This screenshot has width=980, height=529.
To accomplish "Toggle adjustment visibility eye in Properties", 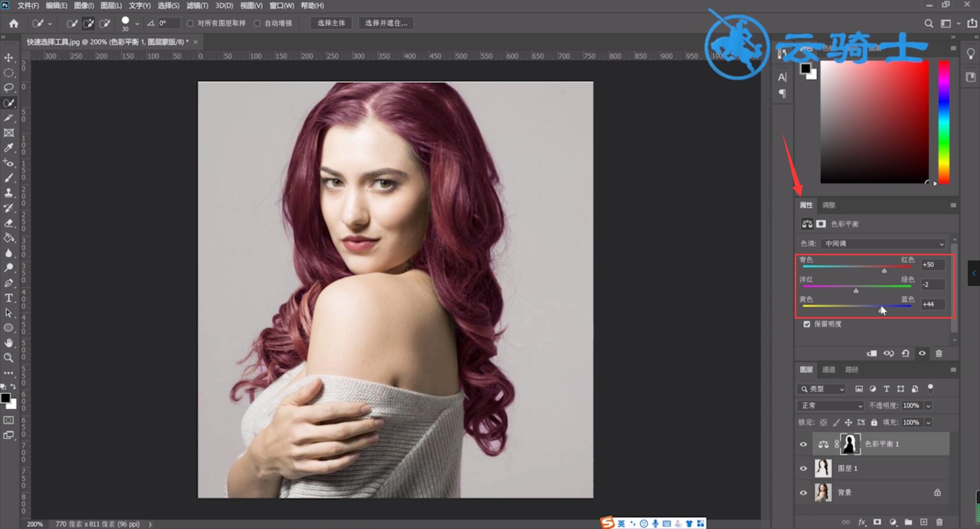I will [922, 353].
